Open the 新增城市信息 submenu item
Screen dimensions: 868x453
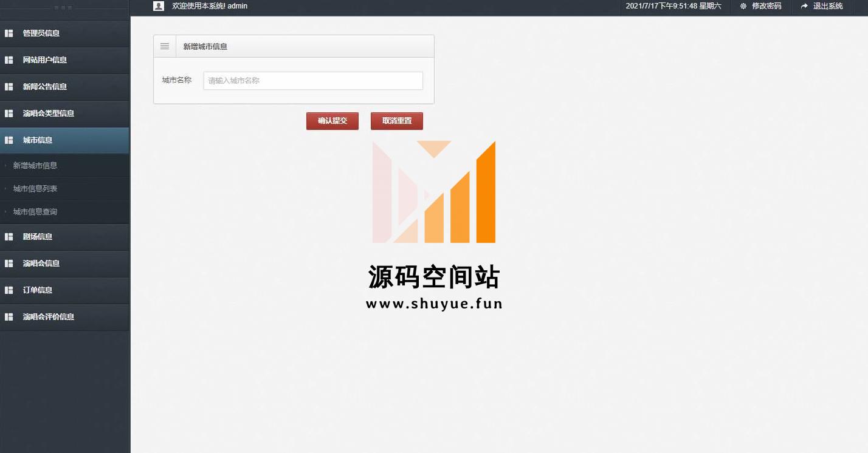point(64,166)
